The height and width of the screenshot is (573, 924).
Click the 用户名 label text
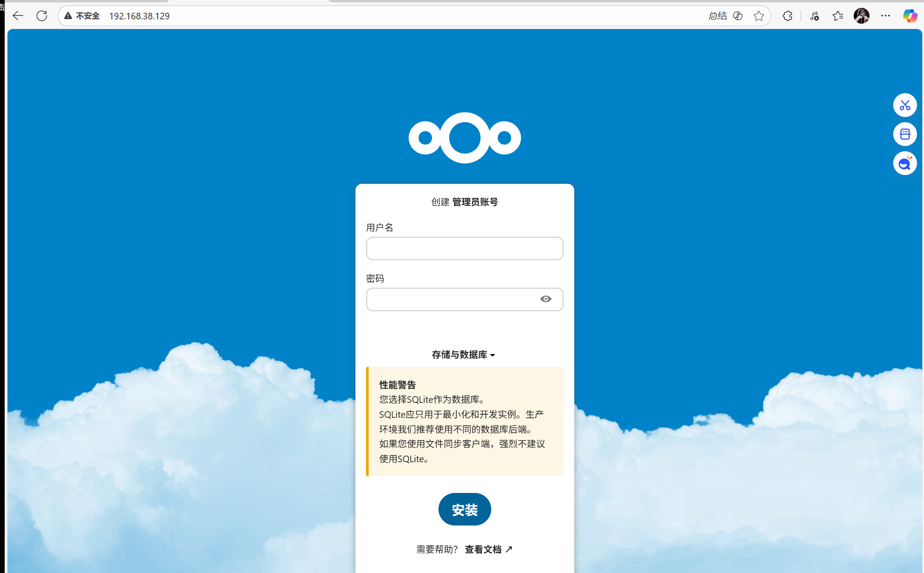pos(380,227)
